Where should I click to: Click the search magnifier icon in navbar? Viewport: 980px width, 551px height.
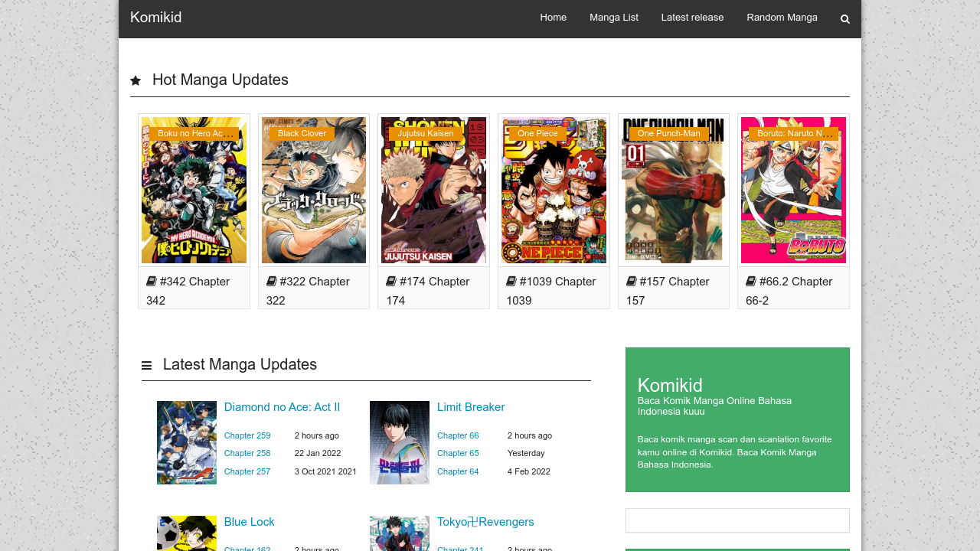point(845,19)
